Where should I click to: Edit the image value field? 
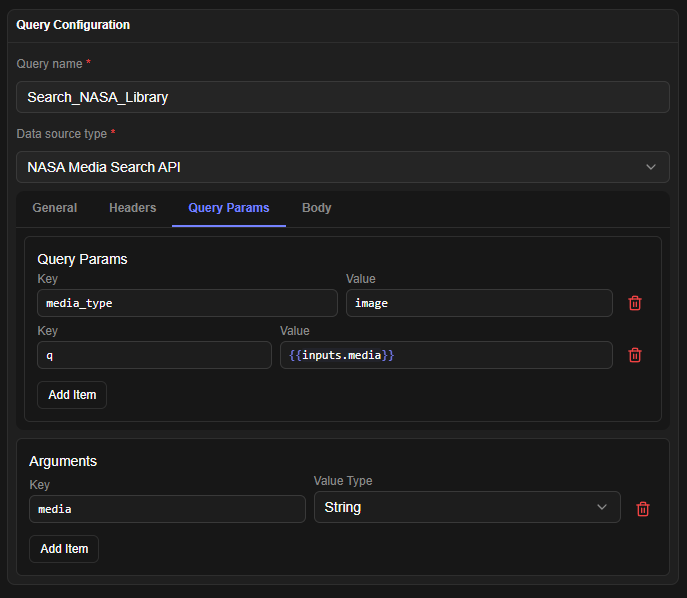[x=479, y=303]
